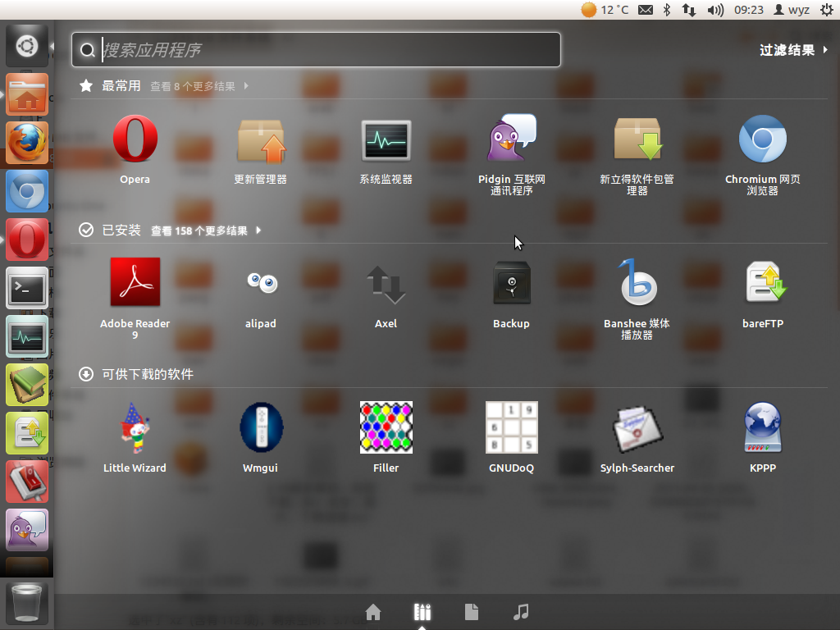Open Banshee 媒体播放器
Viewport: 840px width, 630px height.
637,299
